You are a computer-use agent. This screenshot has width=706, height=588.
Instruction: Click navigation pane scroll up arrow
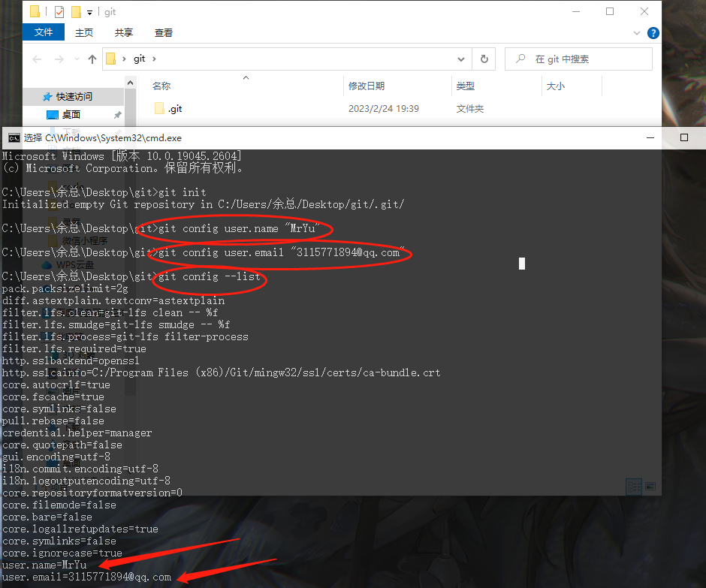point(130,83)
